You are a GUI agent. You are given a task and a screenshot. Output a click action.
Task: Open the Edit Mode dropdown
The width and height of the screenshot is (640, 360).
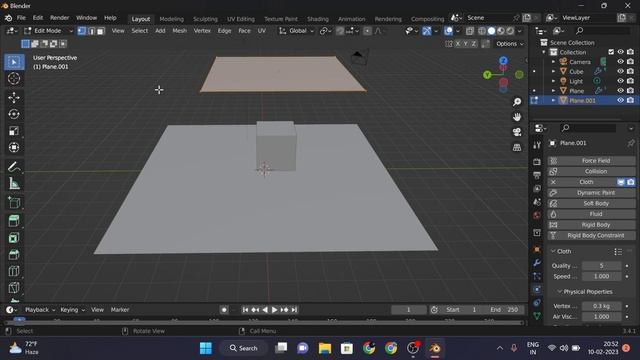tap(48, 31)
